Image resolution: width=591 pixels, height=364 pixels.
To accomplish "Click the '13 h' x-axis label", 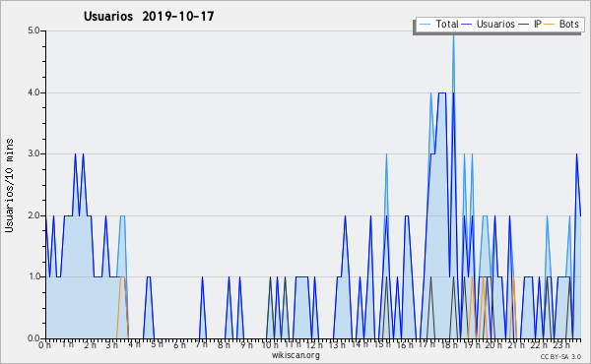I will [x=337, y=344].
